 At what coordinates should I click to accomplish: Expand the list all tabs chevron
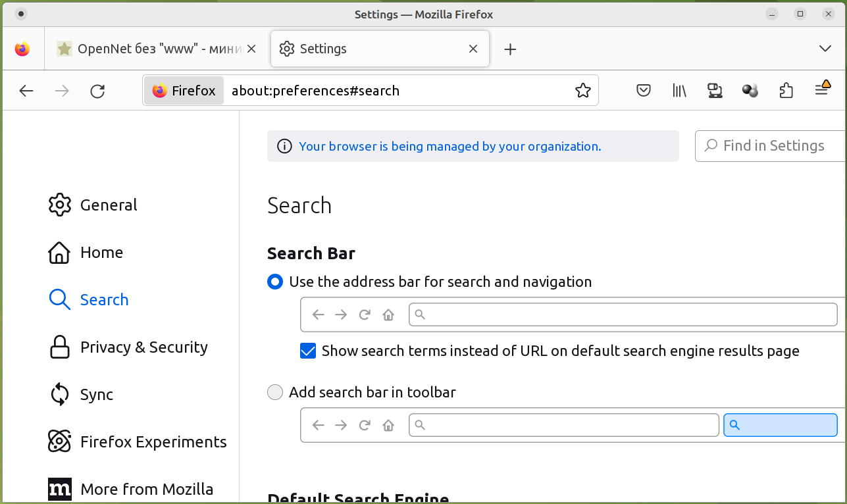coord(825,49)
